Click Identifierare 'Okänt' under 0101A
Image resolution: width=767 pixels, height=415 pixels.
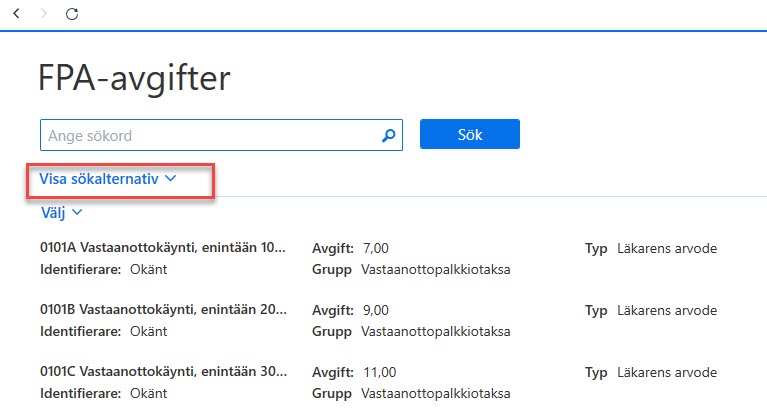click(x=148, y=269)
